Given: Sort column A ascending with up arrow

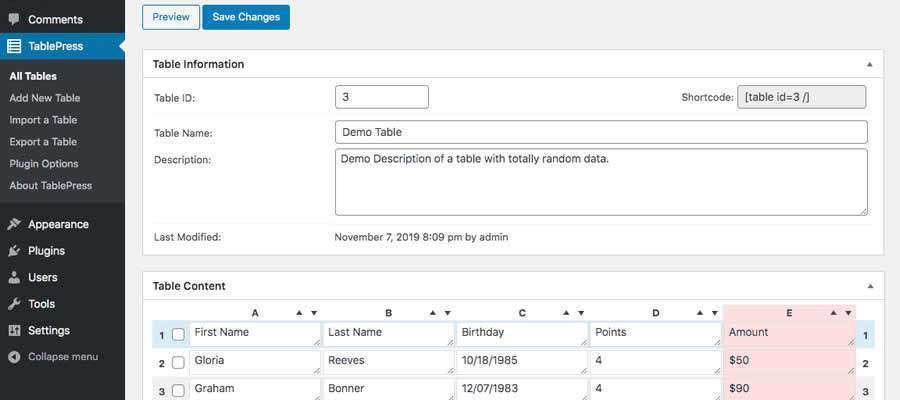Looking at the screenshot, I should pos(299,313).
